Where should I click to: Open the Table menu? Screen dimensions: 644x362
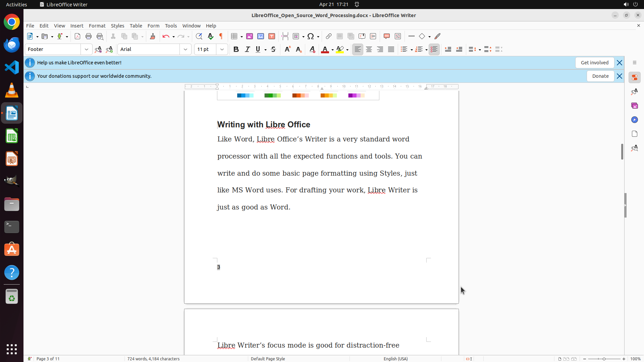[x=136, y=26]
